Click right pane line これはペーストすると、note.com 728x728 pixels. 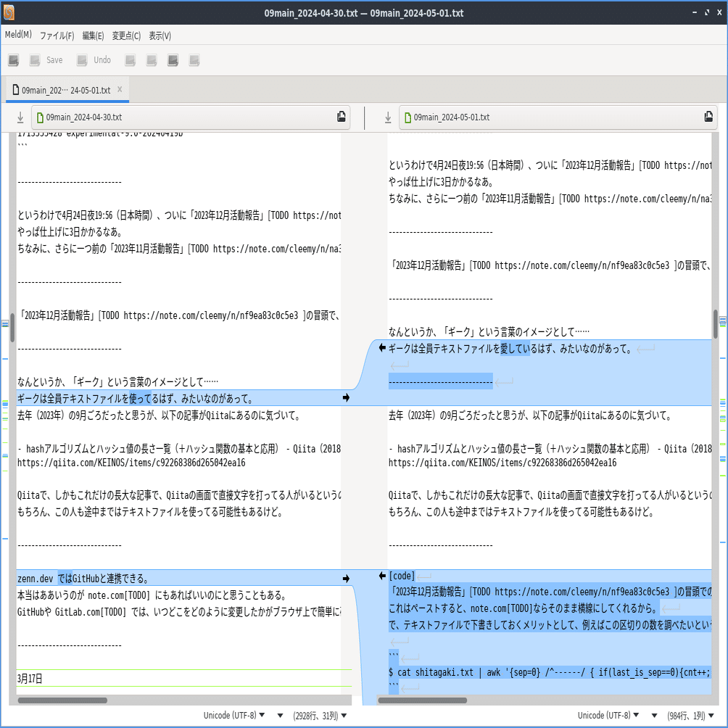point(524,608)
